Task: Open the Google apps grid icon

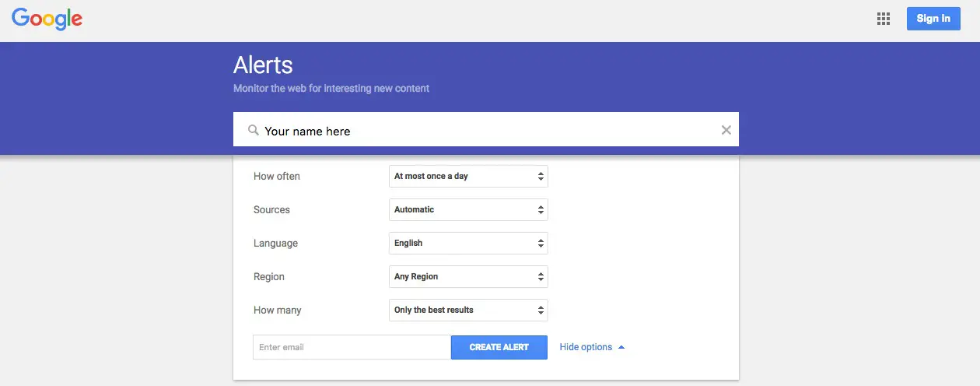Action: click(884, 19)
